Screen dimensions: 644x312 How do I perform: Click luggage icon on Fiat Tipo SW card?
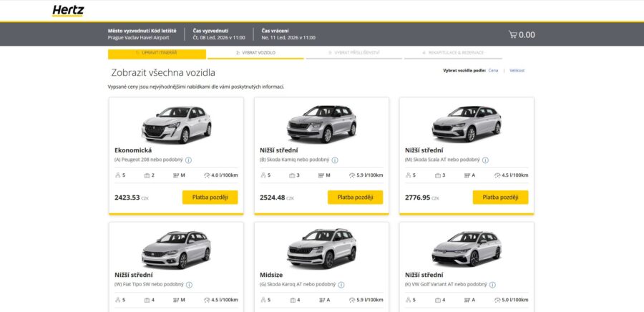click(147, 300)
